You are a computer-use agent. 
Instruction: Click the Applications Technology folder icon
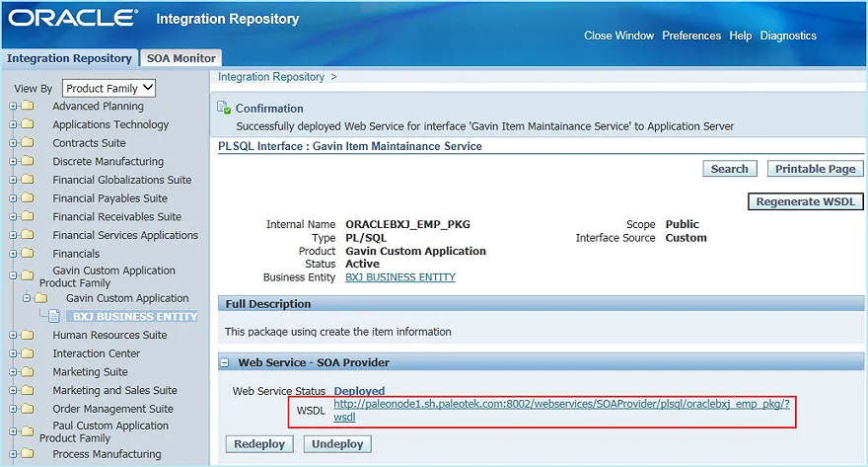tap(28, 124)
